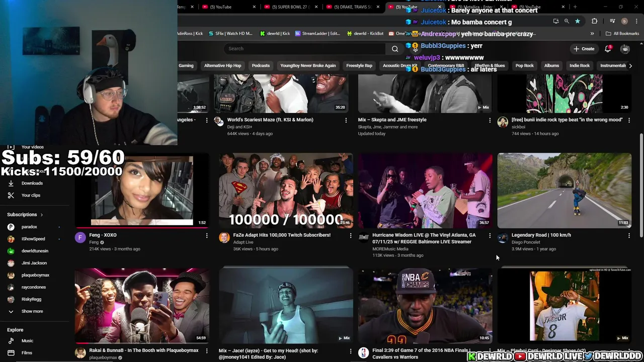Open a new browser tab

pyautogui.click(x=575, y=7)
